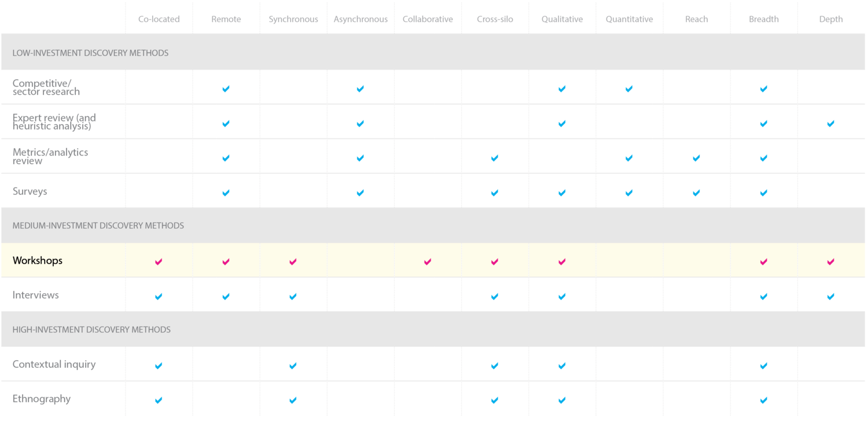Click the Qualitative checkmark in Expert review row

(x=562, y=123)
